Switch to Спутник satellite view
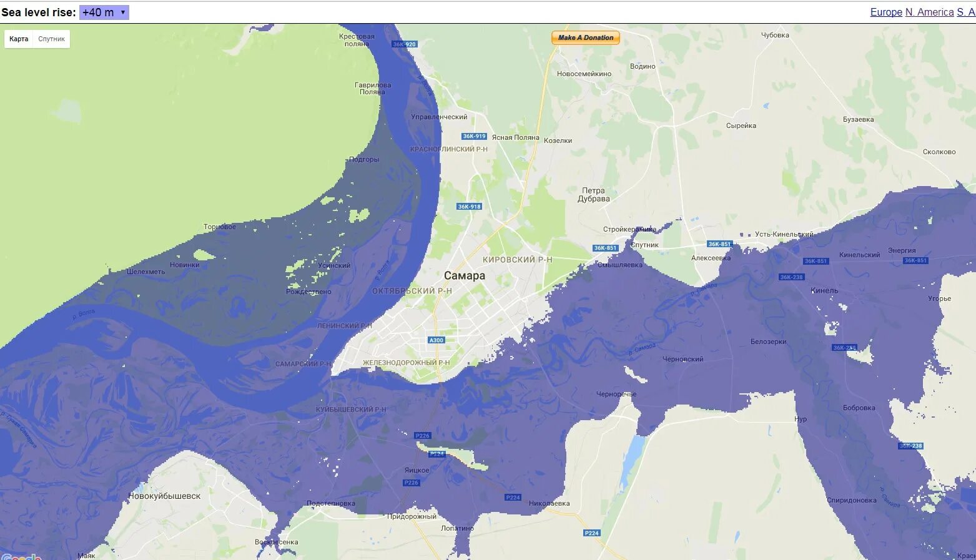 coord(51,38)
